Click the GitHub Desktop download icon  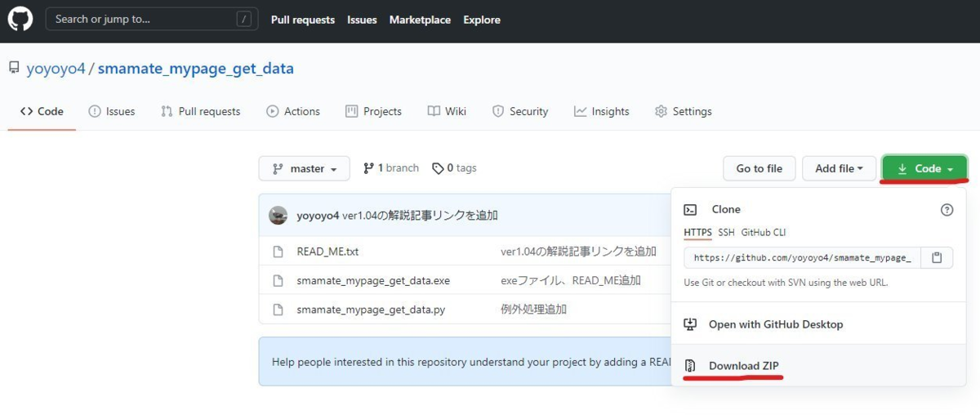[x=690, y=324]
